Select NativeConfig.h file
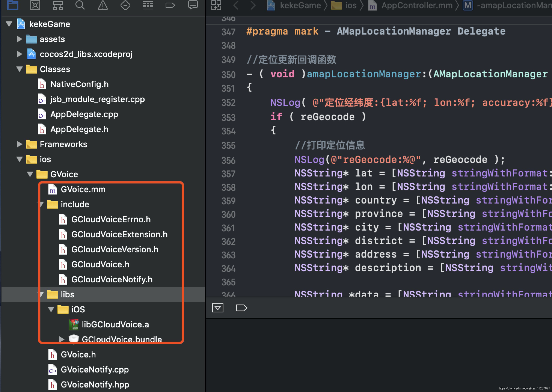 coord(79,84)
